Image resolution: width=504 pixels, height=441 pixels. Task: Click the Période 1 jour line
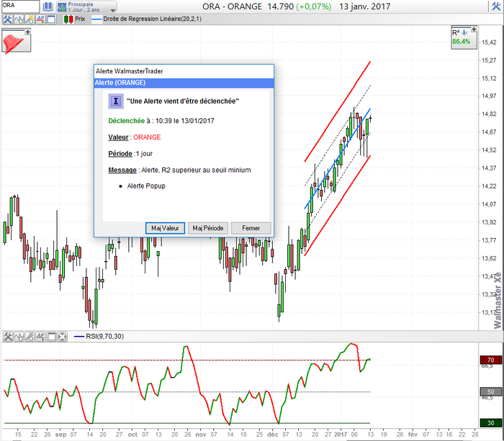pyautogui.click(x=130, y=153)
